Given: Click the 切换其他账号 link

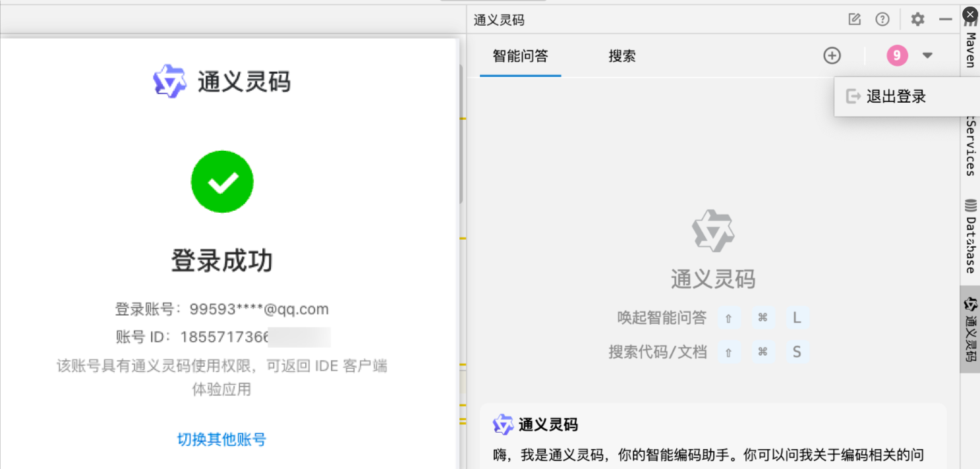Looking at the screenshot, I should click(x=222, y=439).
